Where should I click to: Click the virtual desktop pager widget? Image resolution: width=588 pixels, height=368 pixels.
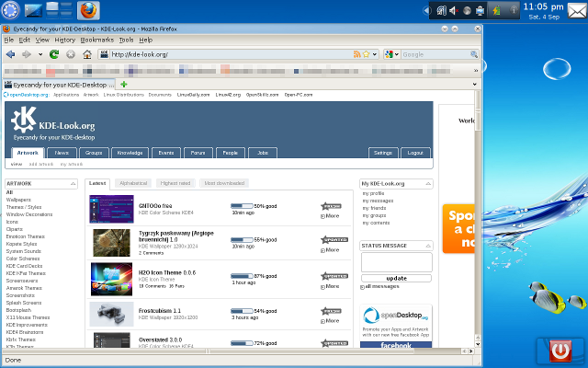[x=59, y=10]
